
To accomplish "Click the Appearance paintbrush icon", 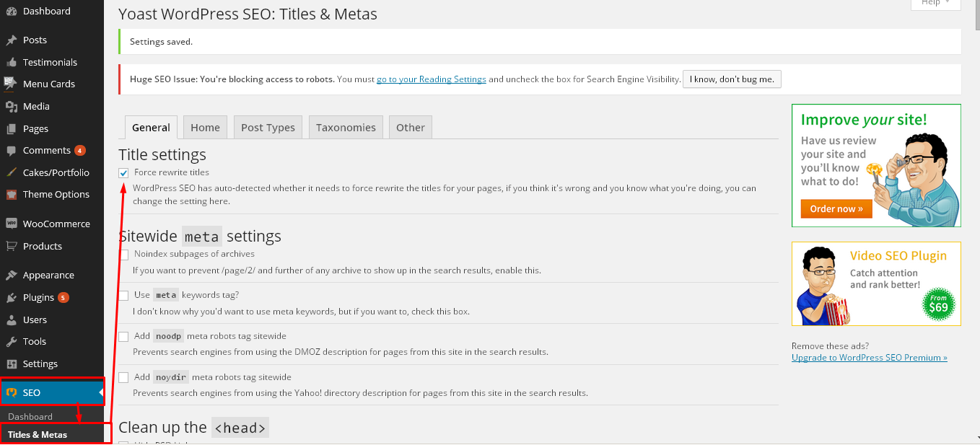I will point(11,276).
